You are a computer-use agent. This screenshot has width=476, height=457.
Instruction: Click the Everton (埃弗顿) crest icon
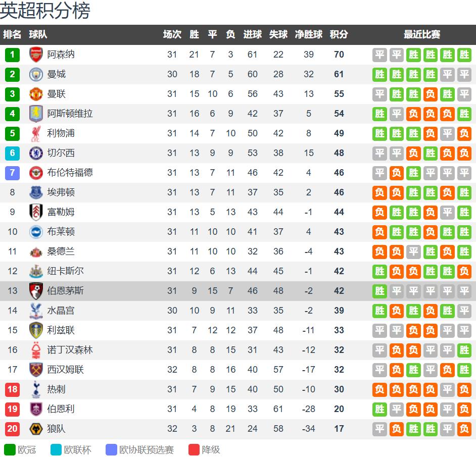pyautogui.click(x=36, y=192)
